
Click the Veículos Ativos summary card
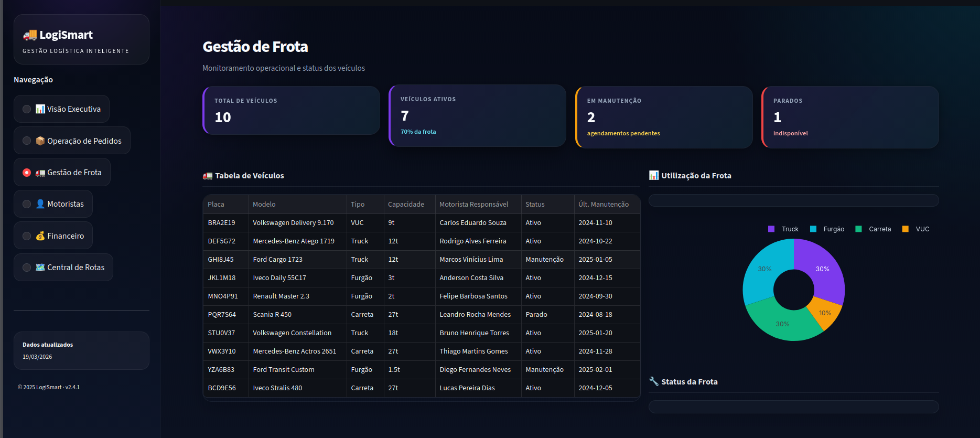477,115
